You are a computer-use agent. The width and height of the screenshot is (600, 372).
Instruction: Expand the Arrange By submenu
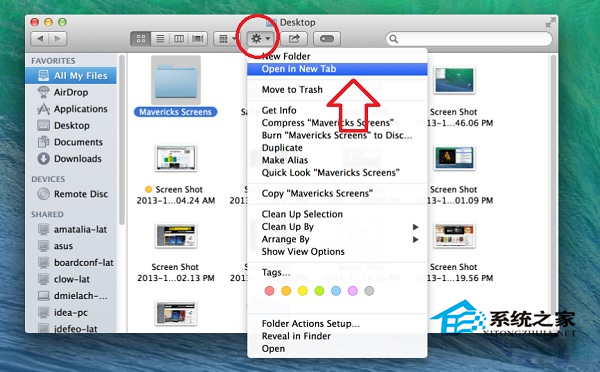[337, 239]
